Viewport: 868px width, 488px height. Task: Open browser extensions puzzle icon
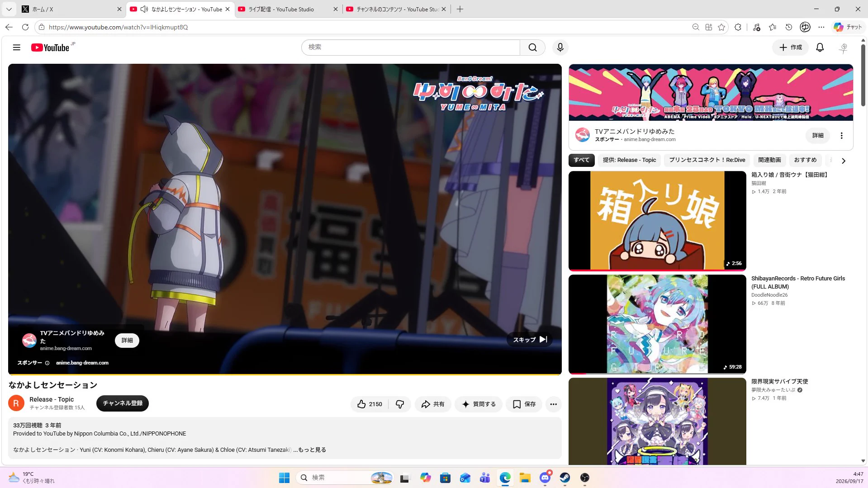[738, 27]
